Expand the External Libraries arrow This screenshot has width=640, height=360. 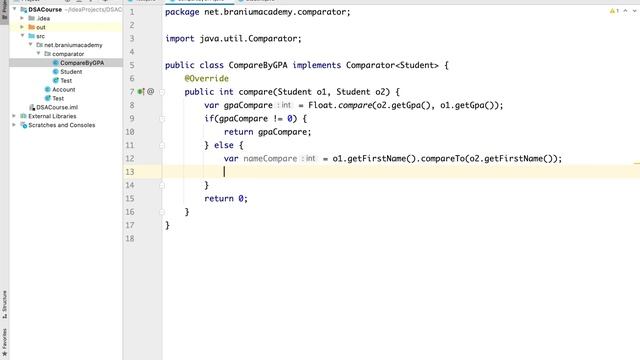[15, 116]
